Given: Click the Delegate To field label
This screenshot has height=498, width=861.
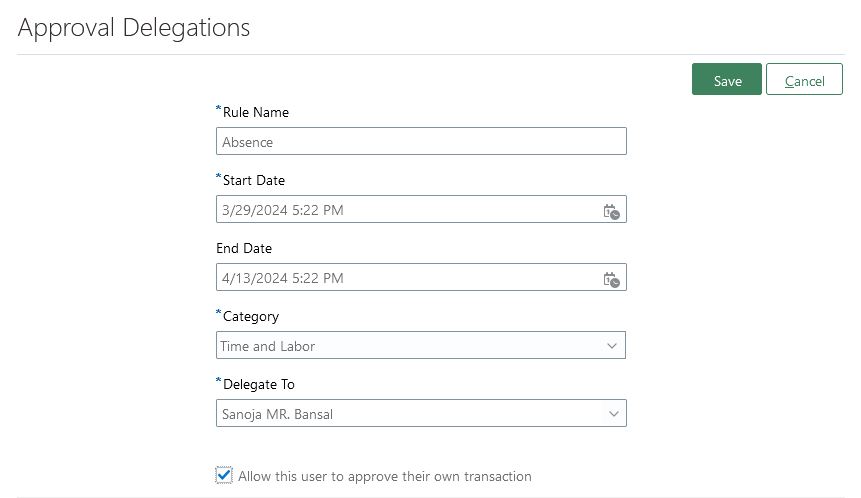Looking at the screenshot, I should coord(259,384).
